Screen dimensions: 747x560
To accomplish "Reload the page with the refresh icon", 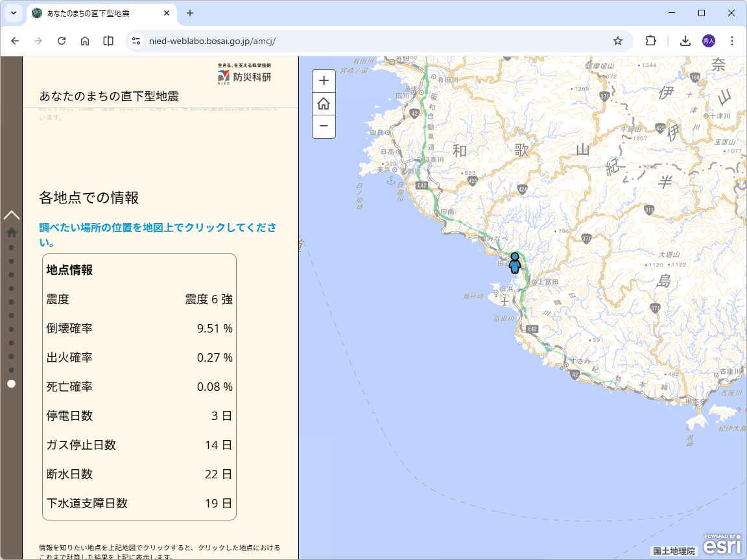I will [x=62, y=40].
